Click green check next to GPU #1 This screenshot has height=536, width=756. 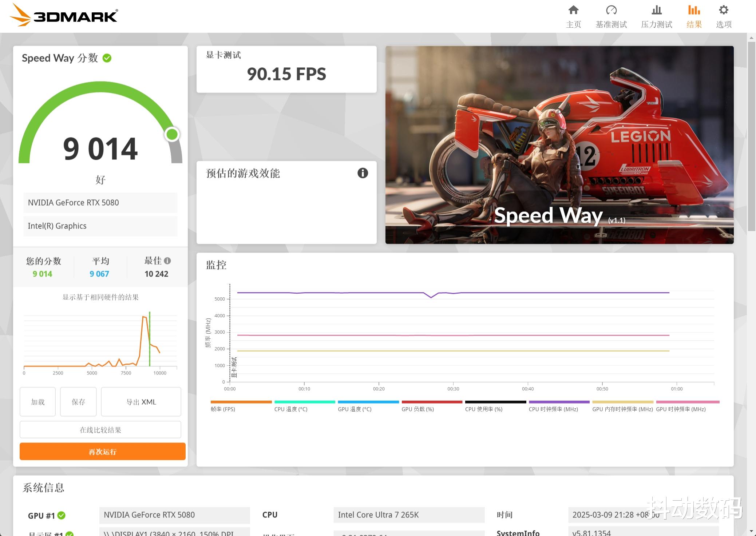(x=62, y=515)
